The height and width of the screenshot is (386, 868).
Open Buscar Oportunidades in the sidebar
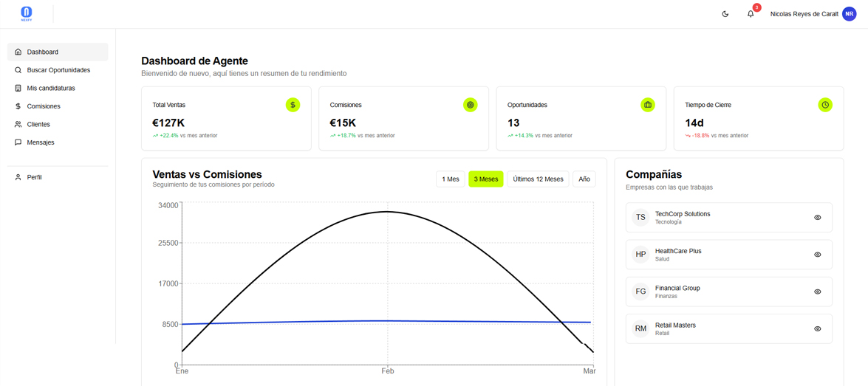pyautogui.click(x=58, y=70)
